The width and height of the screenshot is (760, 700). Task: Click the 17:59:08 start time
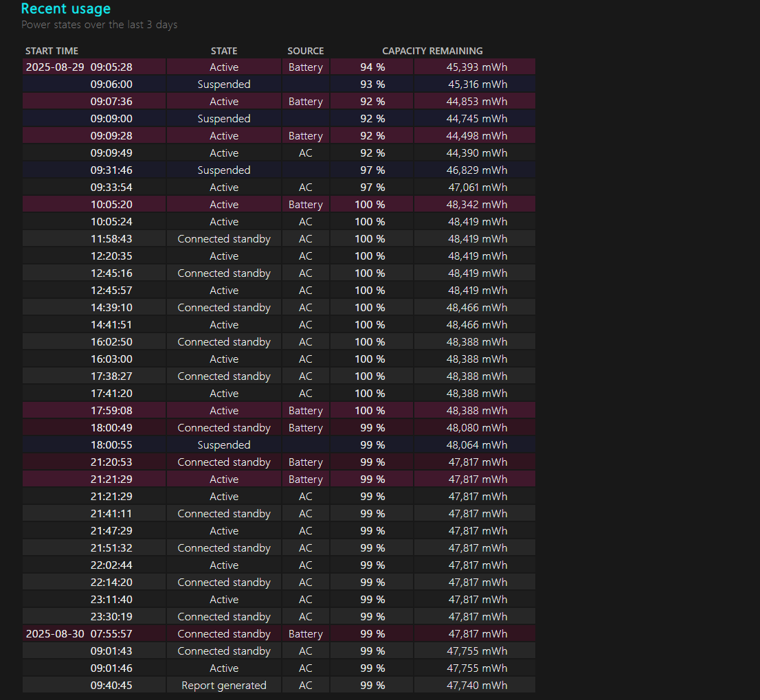click(111, 411)
